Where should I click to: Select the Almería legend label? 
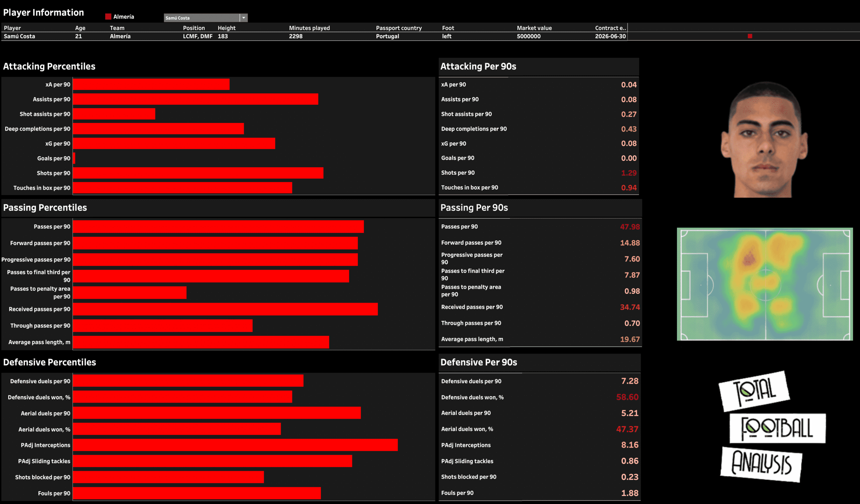tap(124, 17)
